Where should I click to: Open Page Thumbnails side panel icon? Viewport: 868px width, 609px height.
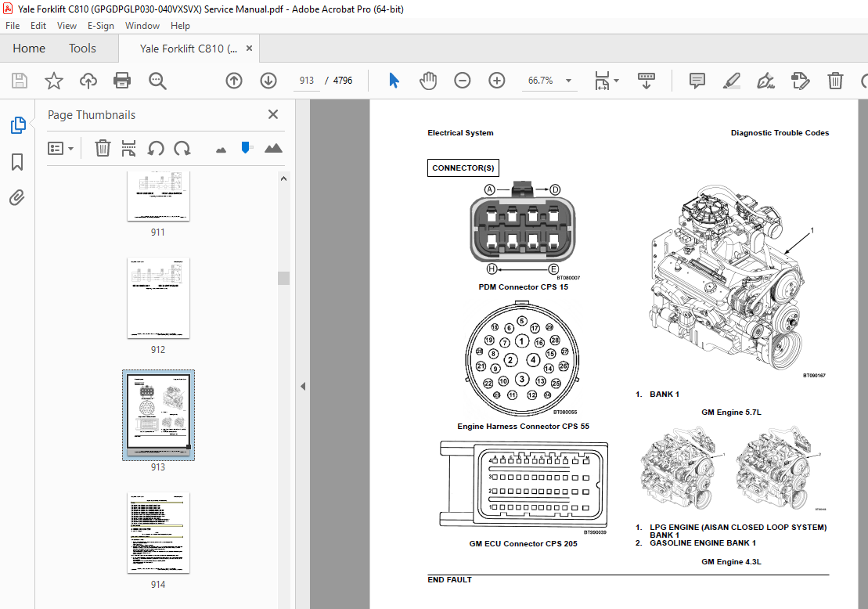tap(18, 125)
